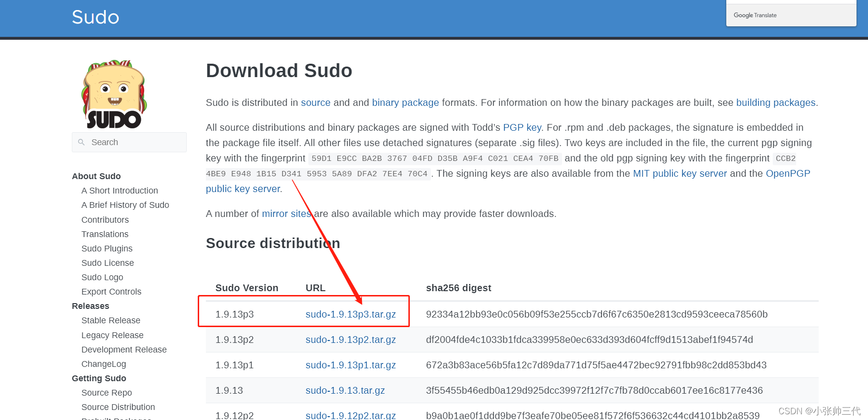Click the digest starting 'df2004fde4c1'

coord(589,340)
